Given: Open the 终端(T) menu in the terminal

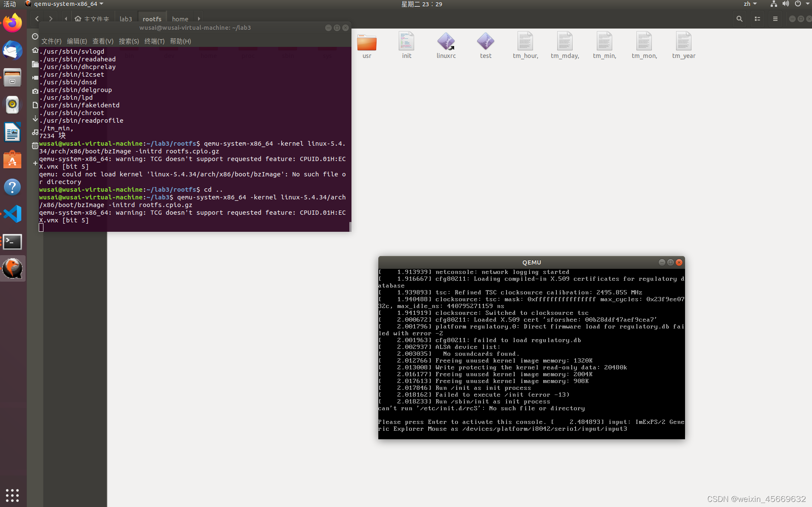Looking at the screenshot, I should 154,41.
